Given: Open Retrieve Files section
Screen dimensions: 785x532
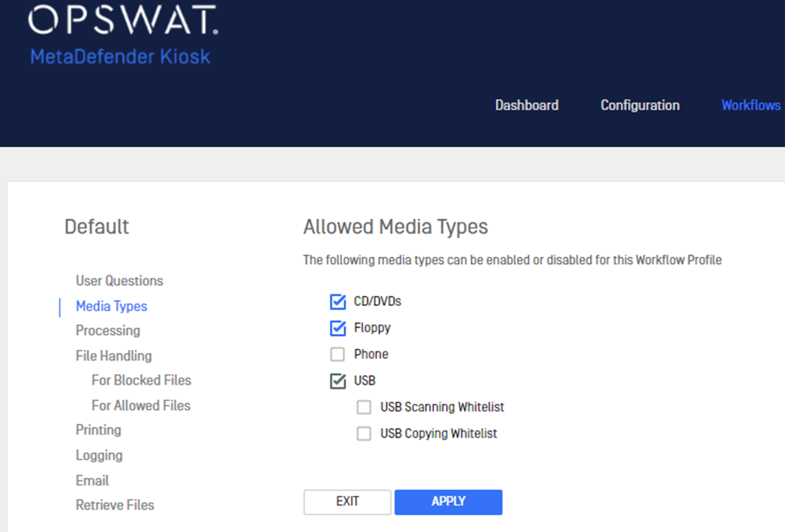Looking at the screenshot, I should click(x=114, y=505).
